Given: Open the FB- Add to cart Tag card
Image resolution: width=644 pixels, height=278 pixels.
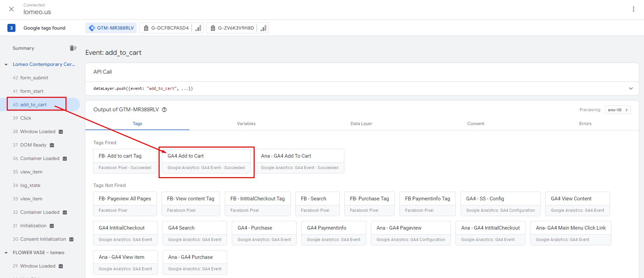Looking at the screenshot, I should click(125, 161).
